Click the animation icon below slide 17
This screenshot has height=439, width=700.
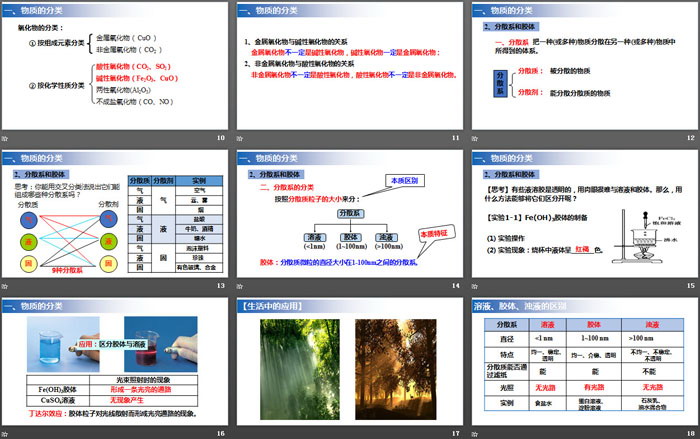point(241,432)
